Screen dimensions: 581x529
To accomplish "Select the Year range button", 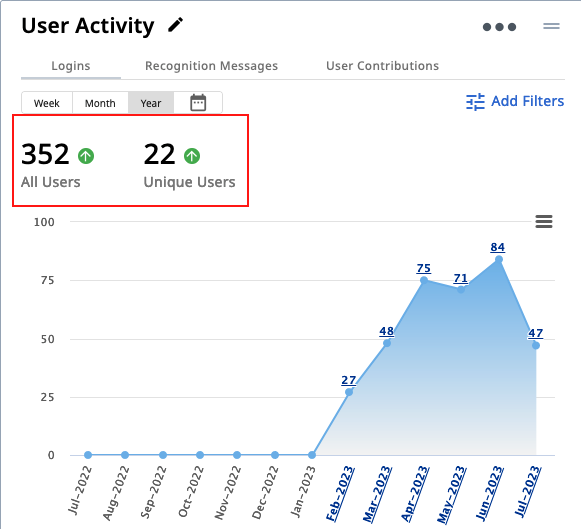I will point(151,103).
